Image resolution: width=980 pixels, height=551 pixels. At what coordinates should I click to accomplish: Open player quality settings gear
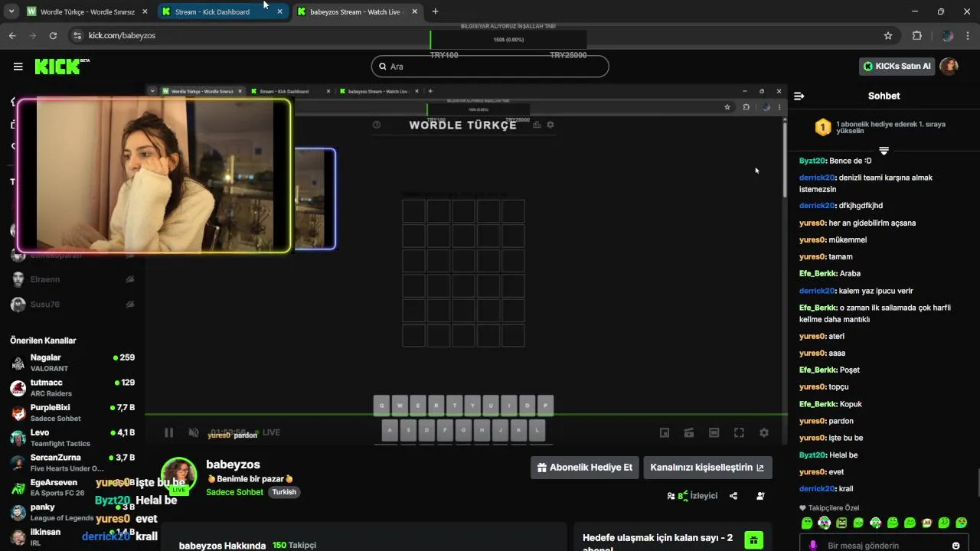(763, 432)
